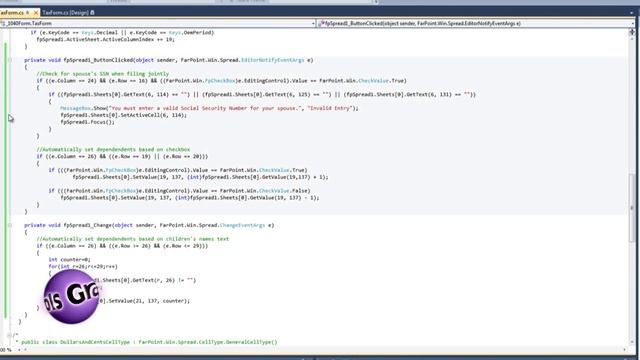Click the MessageBox.Show line of code
640x360 pixels.
point(209,108)
